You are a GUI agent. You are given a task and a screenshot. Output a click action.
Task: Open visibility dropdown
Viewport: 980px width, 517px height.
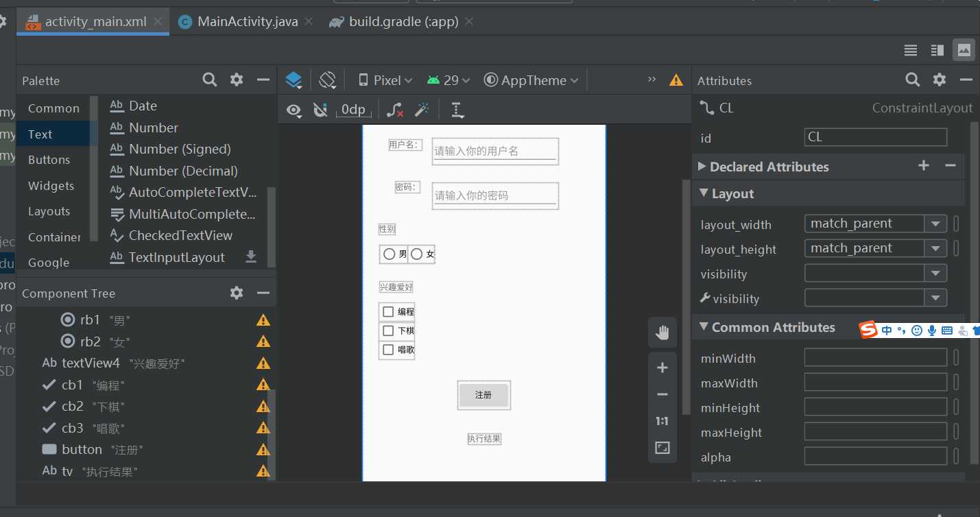935,273
